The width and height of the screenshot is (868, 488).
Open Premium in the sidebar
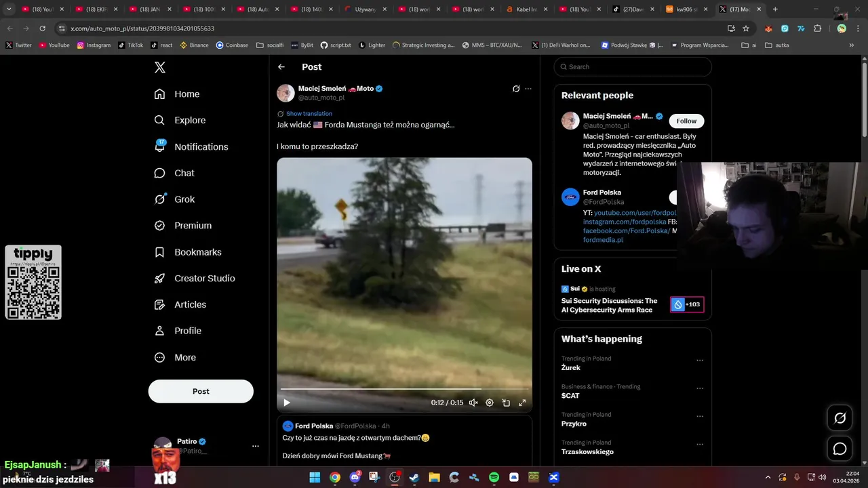pyautogui.click(x=183, y=226)
